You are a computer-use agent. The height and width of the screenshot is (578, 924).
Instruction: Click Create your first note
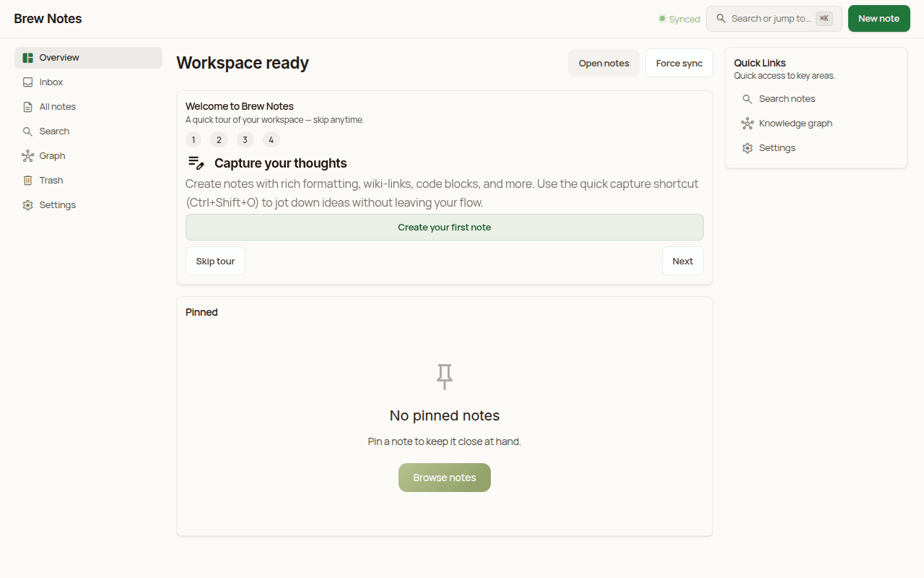click(445, 228)
